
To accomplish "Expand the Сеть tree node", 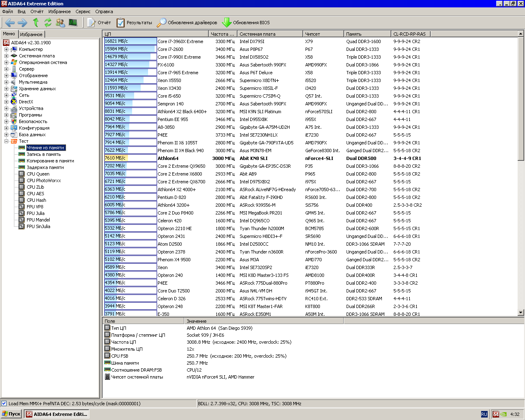I will 6,95.
